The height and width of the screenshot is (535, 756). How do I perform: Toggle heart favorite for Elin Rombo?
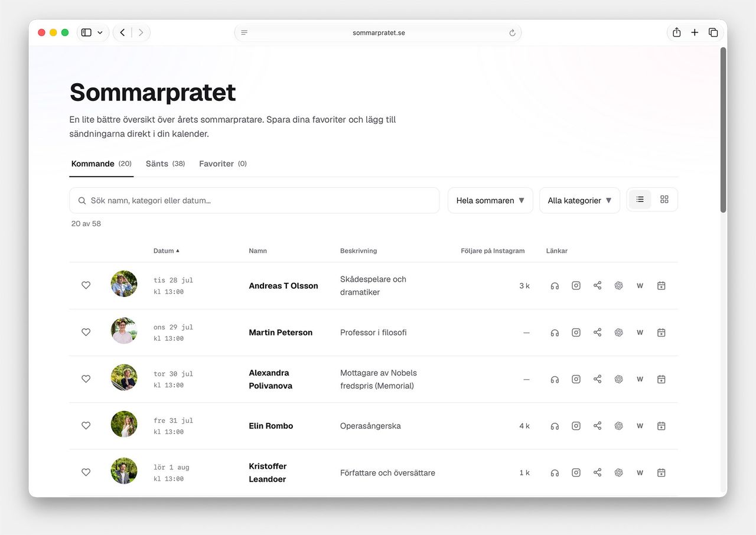point(86,425)
